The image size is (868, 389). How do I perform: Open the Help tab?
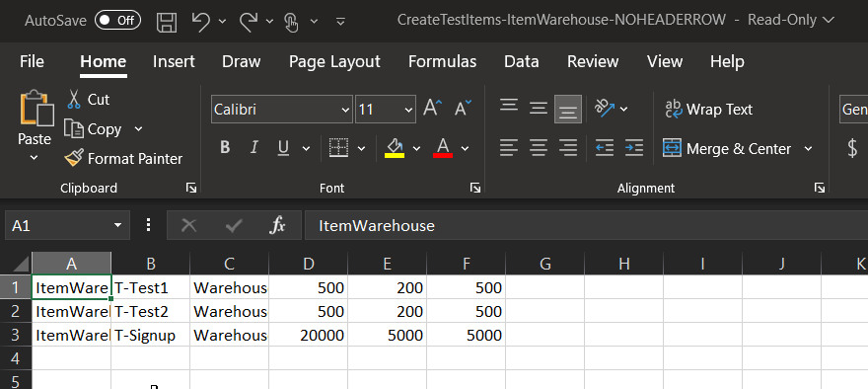(727, 61)
